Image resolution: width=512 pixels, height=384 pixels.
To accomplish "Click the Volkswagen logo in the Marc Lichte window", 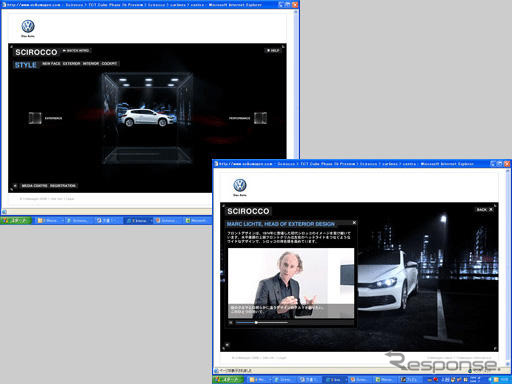I will click(240, 185).
